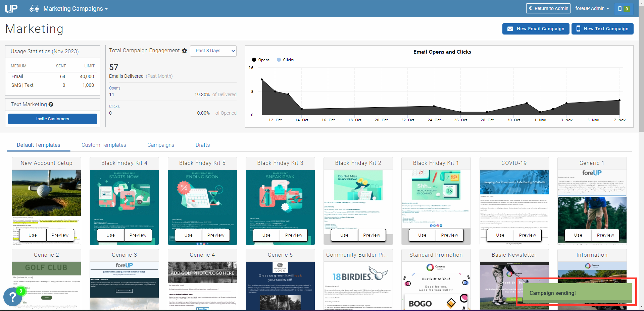Image resolution: width=644 pixels, height=311 pixels.
Task: Click the Generic 3 template thumbnail
Action: (x=124, y=286)
